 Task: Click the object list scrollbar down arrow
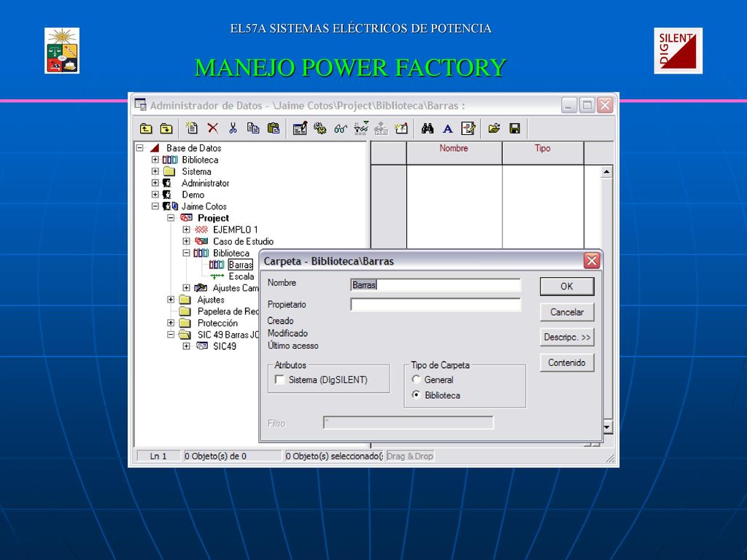[x=606, y=427]
